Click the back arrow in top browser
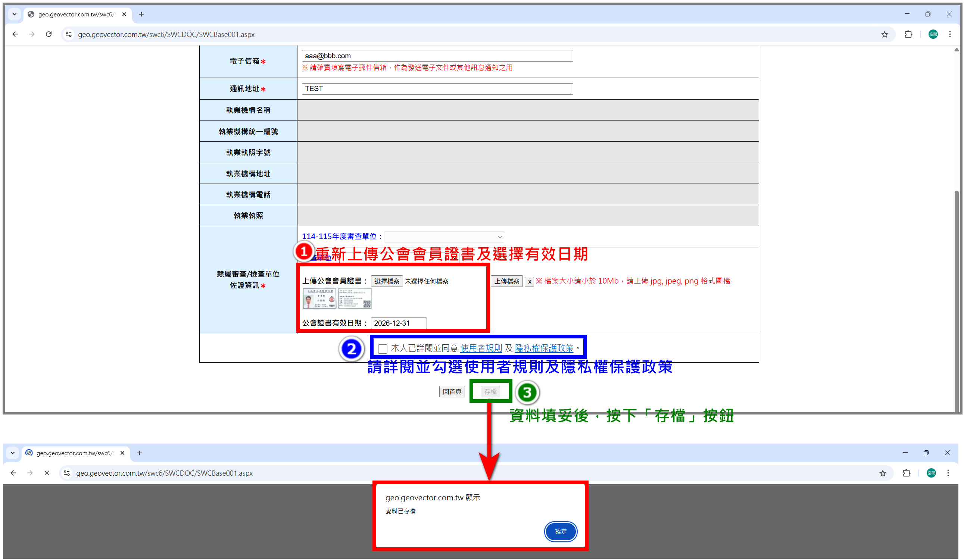The height and width of the screenshot is (560, 964). [x=15, y=34]
